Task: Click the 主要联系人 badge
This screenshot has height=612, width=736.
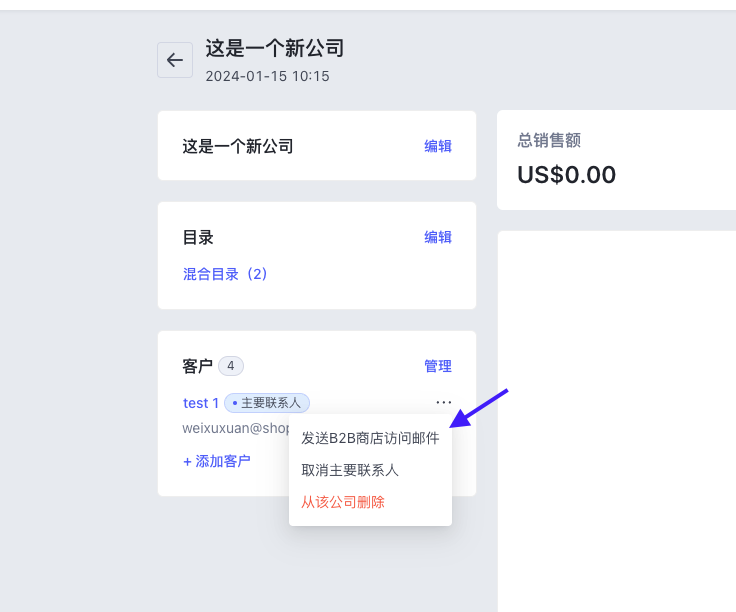Action: (267, 403)
